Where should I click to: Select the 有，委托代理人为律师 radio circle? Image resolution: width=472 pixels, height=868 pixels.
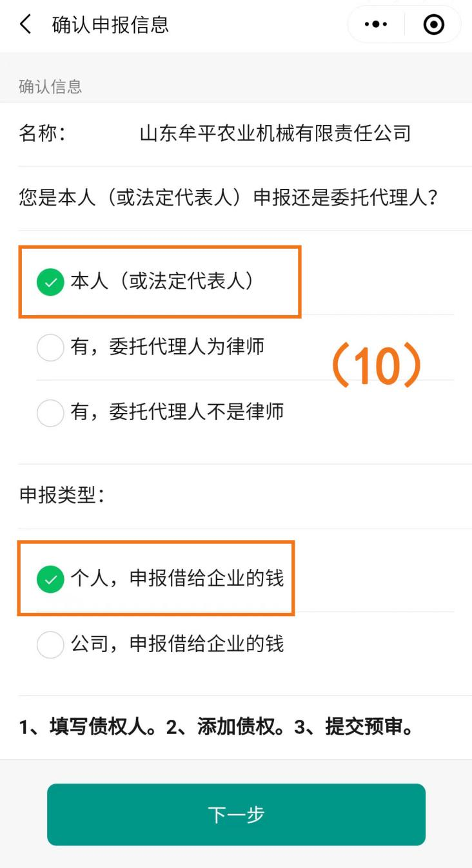click(x=50, y=347)
